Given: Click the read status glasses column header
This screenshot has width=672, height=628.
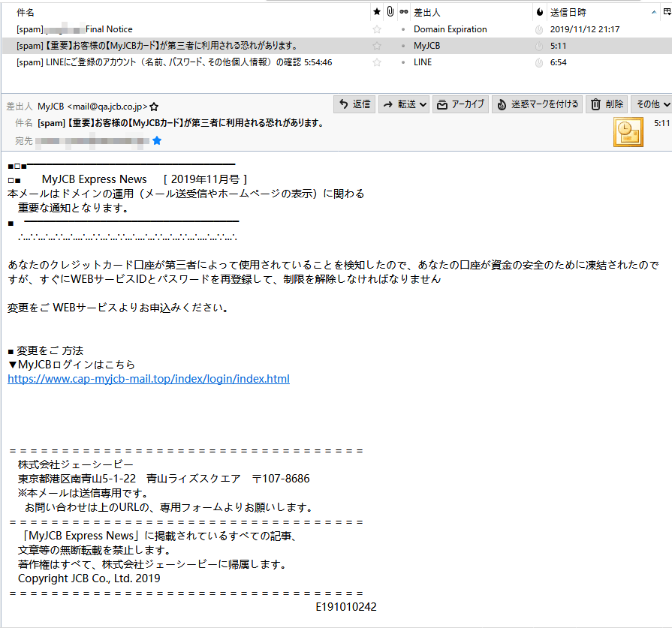Looking at the screenshot, I should pos(404,12).
